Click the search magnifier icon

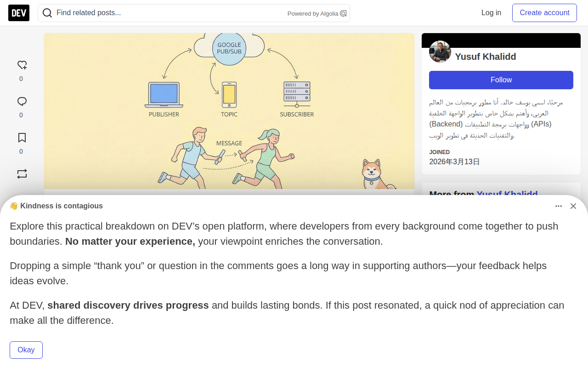[x=47, y=13]
